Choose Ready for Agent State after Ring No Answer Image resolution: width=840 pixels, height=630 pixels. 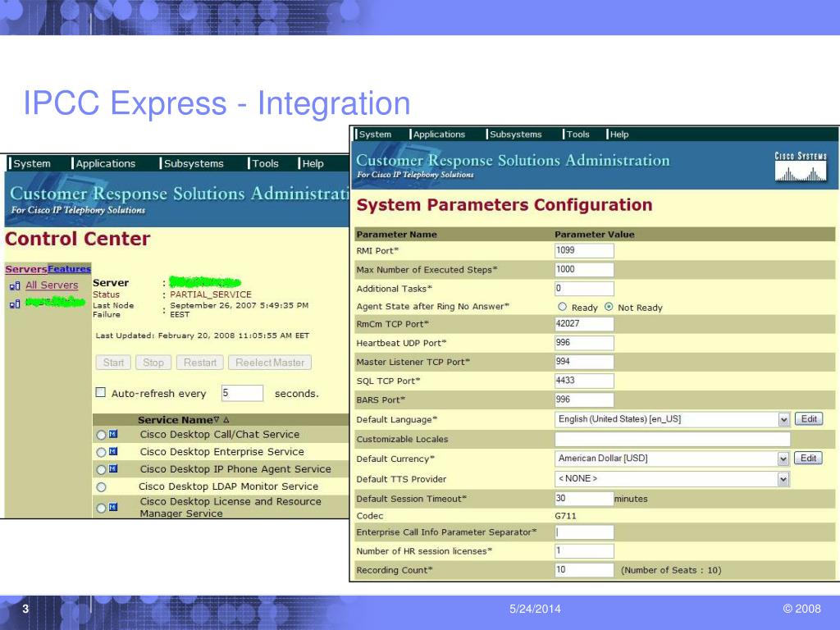coord(562,307)
